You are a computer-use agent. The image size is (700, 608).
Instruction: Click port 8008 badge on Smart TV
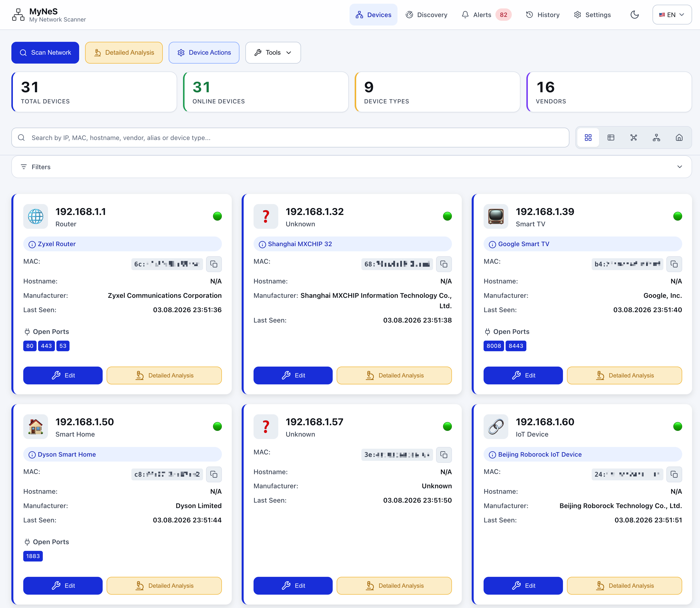click(x=494, y=346)
